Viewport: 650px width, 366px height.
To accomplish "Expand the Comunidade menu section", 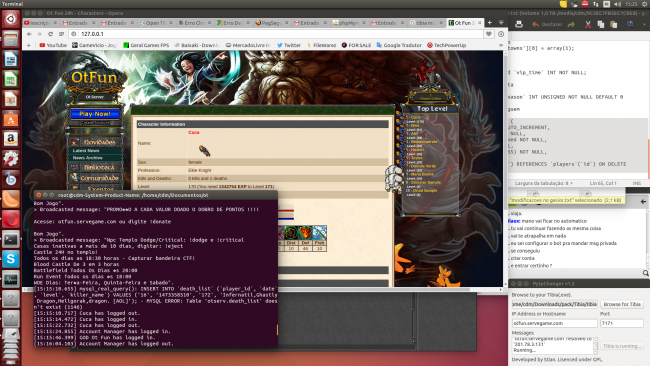I will (99, 178).
